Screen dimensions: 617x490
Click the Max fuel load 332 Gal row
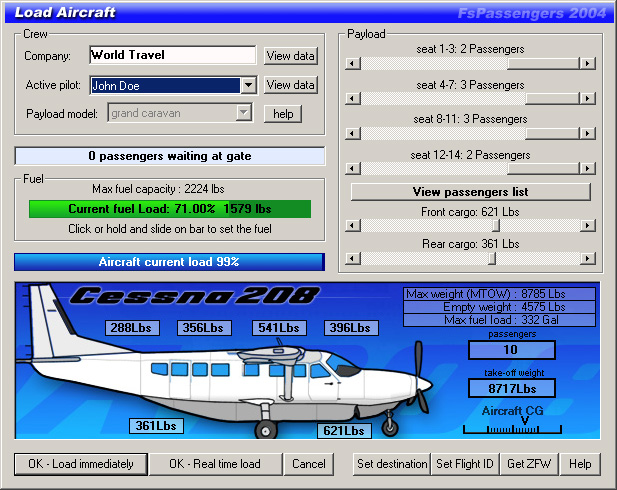(x=499, y=320)
